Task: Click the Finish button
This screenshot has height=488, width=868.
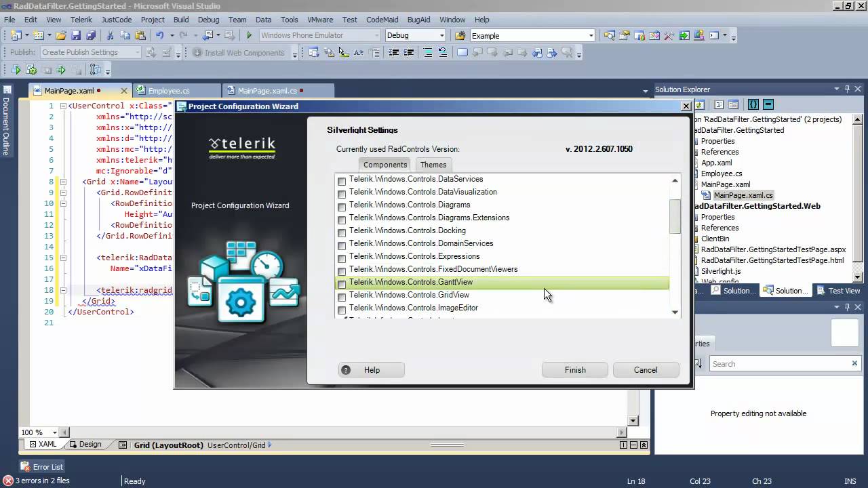Action: click(575, 370)
